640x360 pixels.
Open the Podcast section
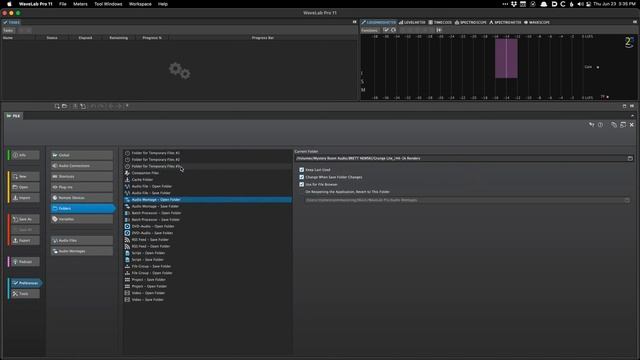25,262
